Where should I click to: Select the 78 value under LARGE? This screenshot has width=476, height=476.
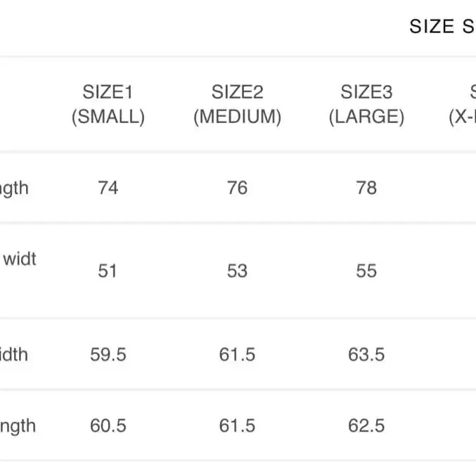tap(366, 188)
